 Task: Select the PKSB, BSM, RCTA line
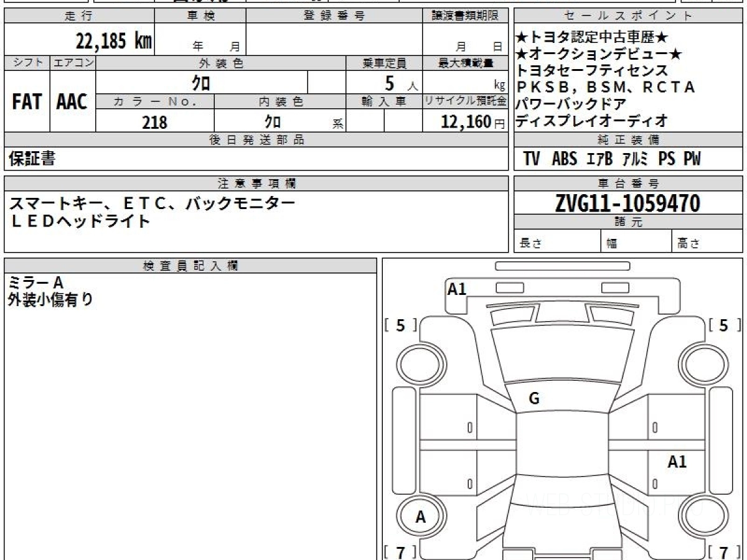tap(606, 87)
